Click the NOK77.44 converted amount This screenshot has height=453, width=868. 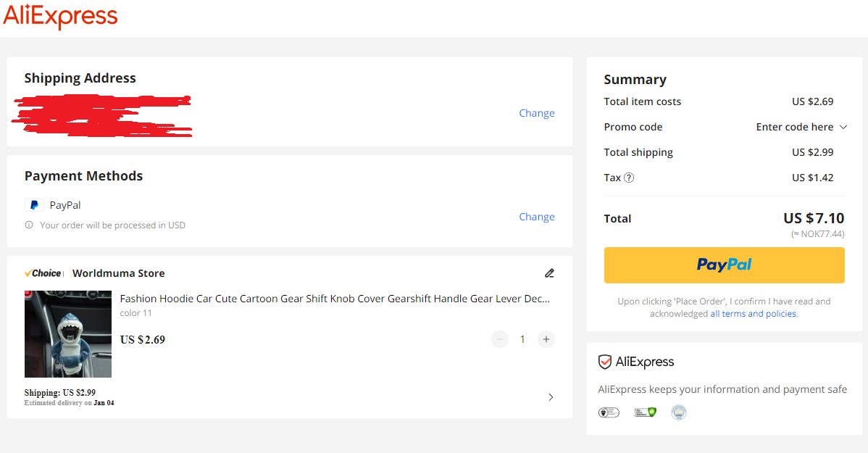817,233
